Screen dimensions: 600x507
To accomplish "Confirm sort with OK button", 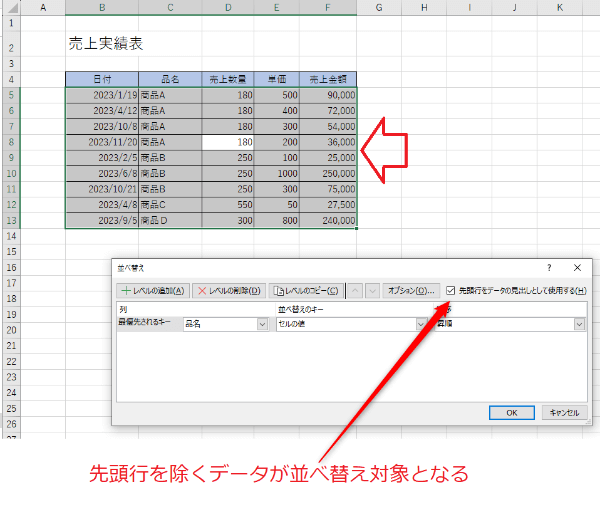I will tap(512, 412).
